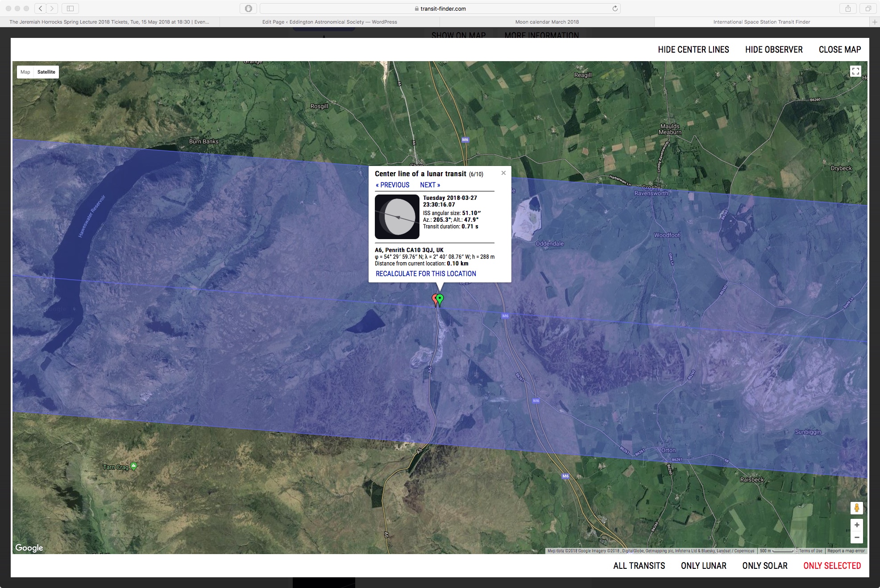Open the Google logo on the map

pyautogui.click(x=29, y=548)
